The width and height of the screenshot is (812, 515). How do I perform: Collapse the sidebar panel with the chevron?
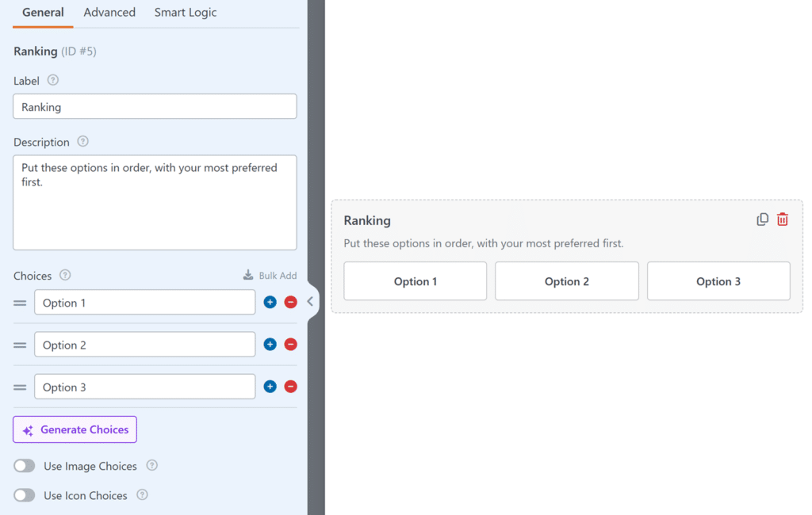point(310,301)
